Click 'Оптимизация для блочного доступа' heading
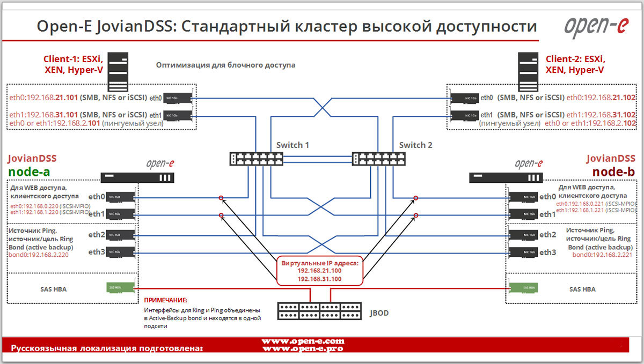The image size is (644, 364). [225, 65]
